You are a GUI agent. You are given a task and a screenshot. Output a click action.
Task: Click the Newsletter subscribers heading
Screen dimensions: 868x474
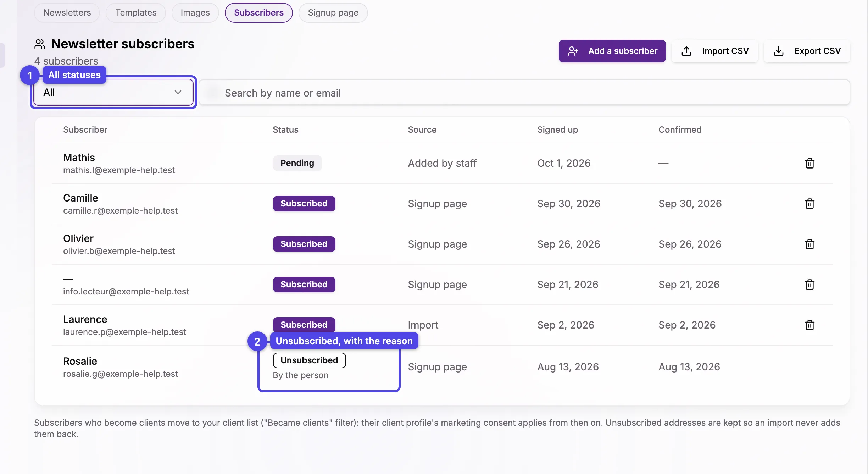pos(123,44)
